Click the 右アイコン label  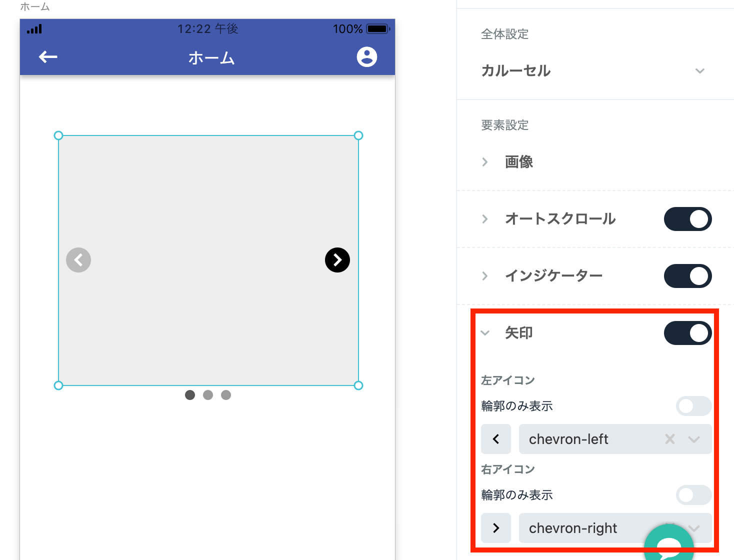507,469
